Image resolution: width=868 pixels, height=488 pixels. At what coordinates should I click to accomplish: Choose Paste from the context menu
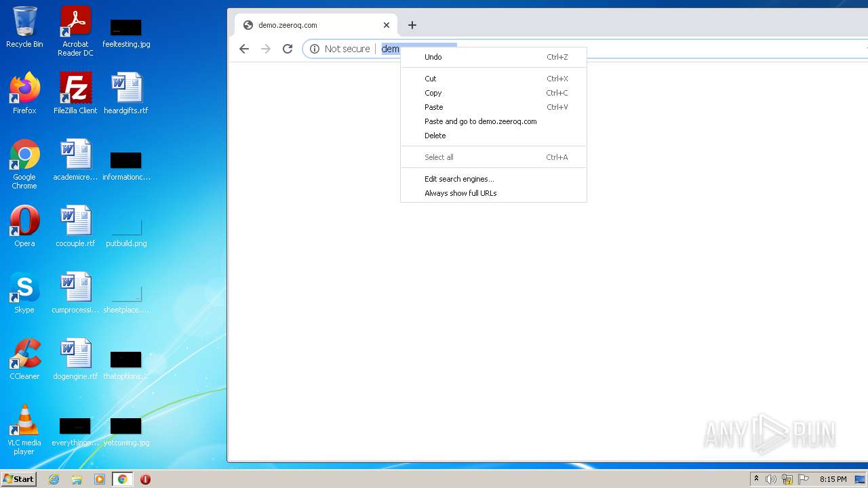(494, 107)
